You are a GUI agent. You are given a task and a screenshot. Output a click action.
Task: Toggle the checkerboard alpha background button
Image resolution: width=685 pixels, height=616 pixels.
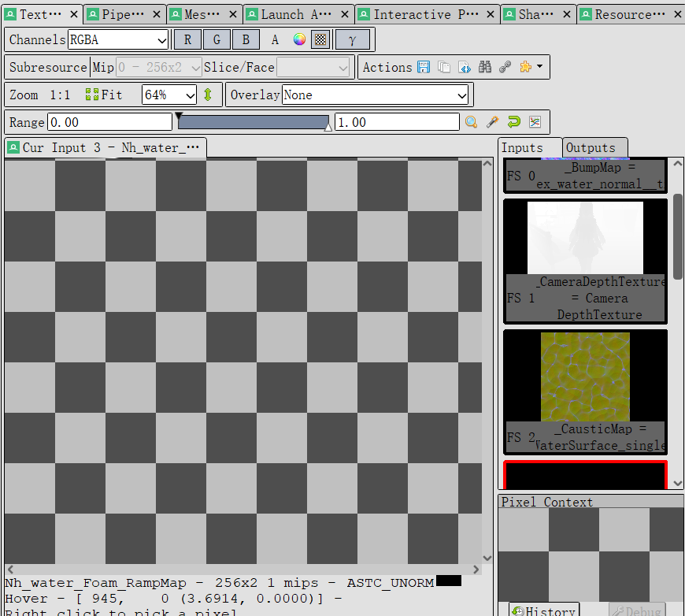(320, 40)
